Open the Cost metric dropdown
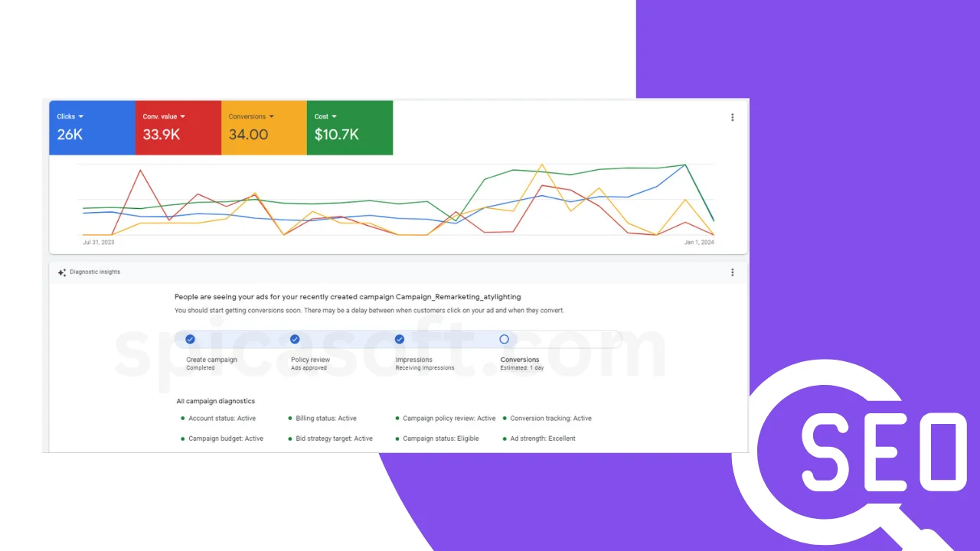 click(334, 116)
